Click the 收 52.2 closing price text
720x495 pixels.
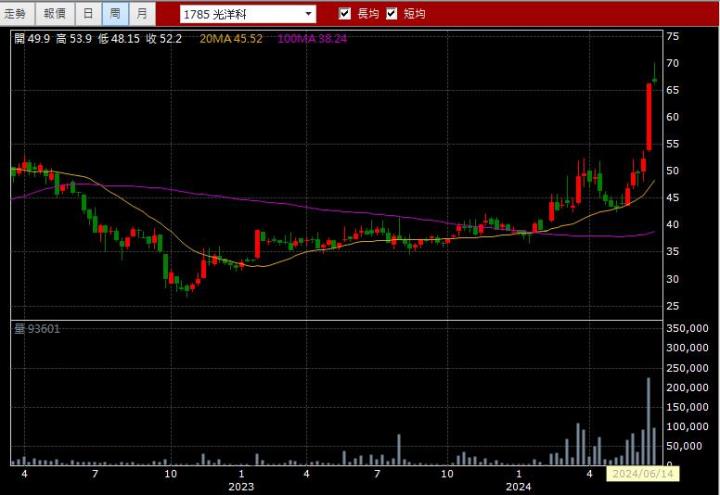tap(162, 38)
